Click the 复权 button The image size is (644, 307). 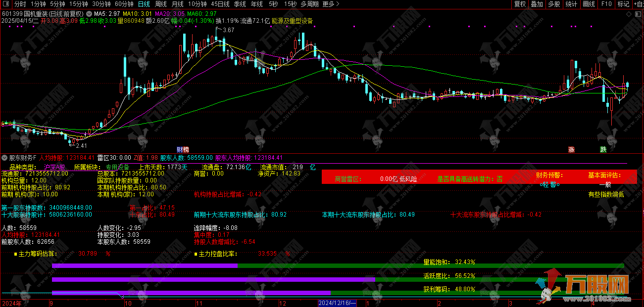click(x=520, y=4)
